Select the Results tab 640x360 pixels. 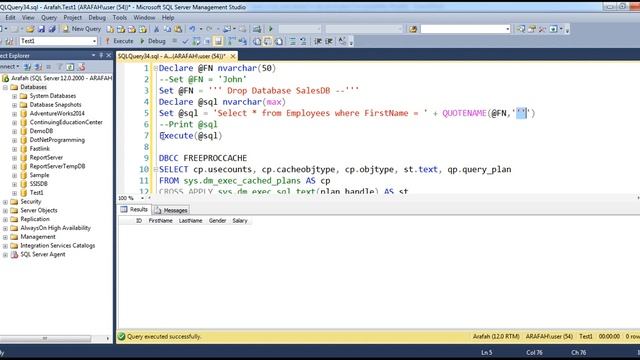click(134, 209)
